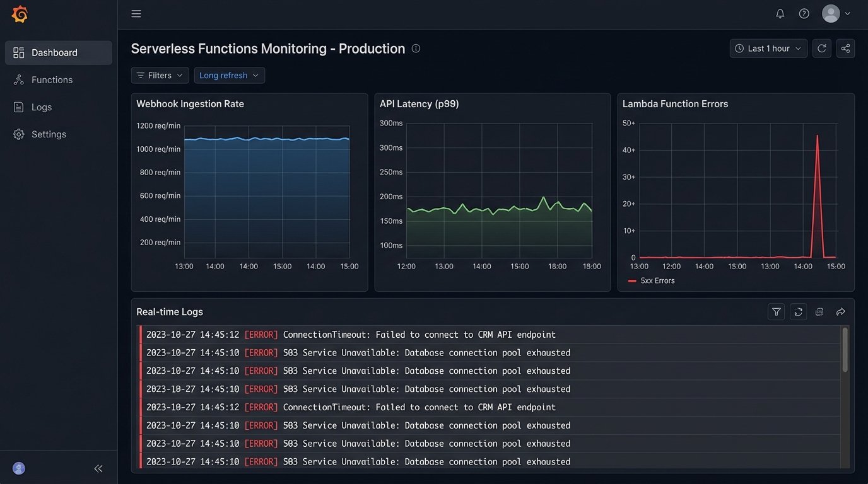This screenshot has width=868, height=484.
Task: Click the Real-time Logs scrollbar
Action: [845, 350]
